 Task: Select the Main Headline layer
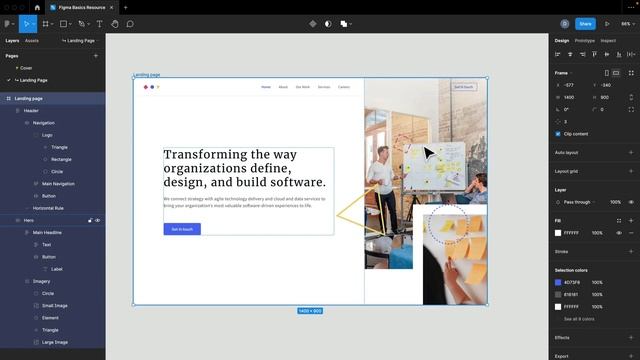point(47,233)
